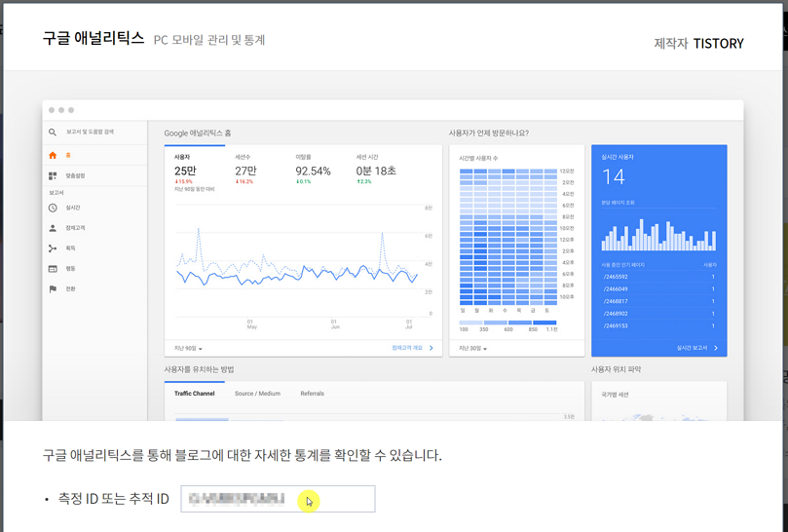Click the hourly users heatmap chart

[508, 237]
